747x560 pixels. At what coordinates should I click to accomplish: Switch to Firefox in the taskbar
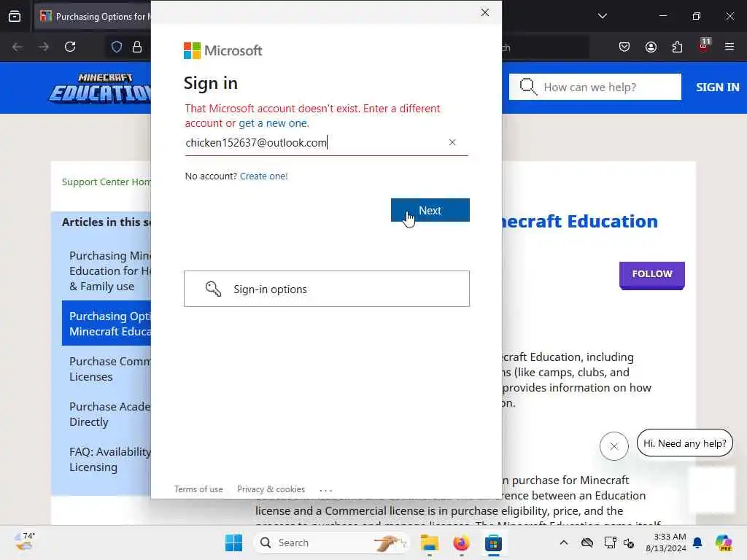click(x=461, y=542)
